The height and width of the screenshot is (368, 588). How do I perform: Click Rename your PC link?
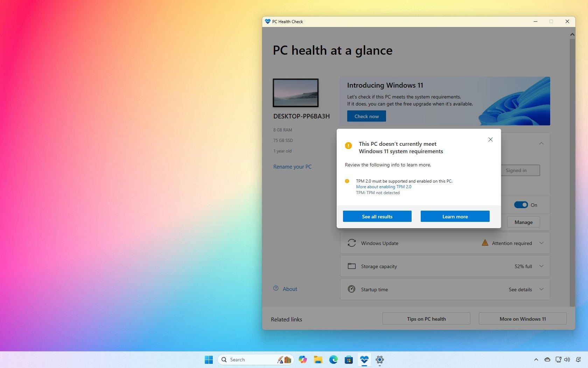(292, 167)
